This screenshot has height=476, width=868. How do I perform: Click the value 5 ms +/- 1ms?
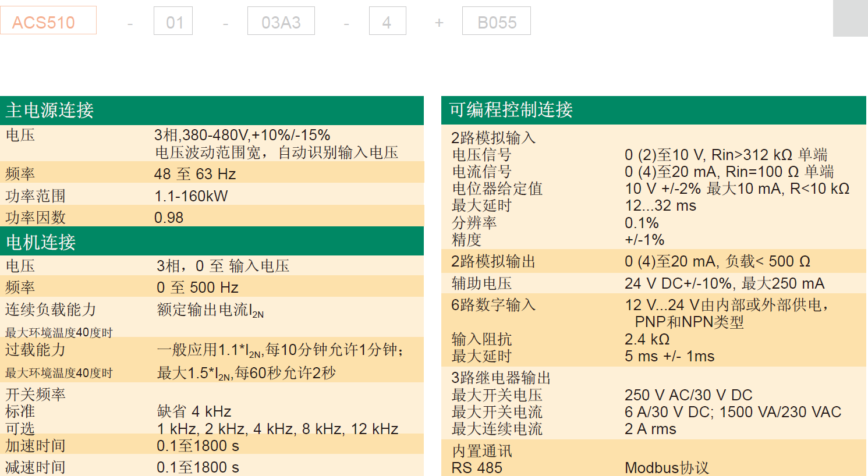tap(669, 356)
